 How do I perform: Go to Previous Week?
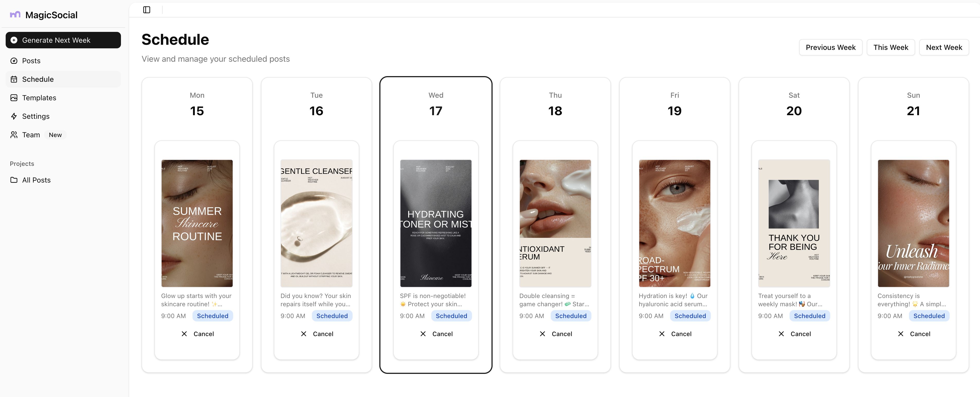(x=830, y=48)
